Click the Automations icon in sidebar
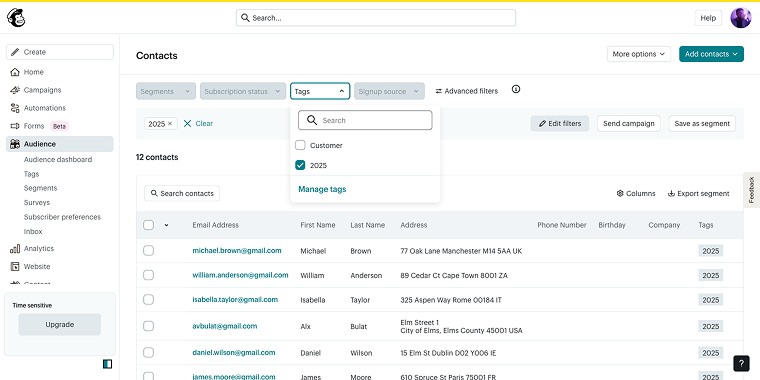 click(x=15, y=108)
